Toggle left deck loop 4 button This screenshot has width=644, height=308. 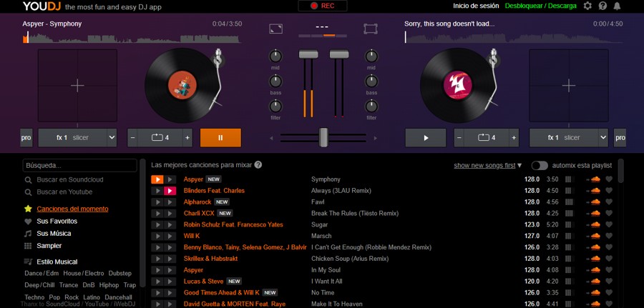pyautogui.click(x=160, y=138)
